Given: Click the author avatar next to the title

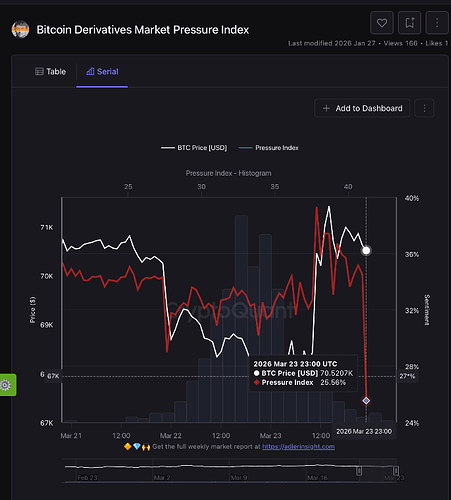Looking at the screenshot, I should [x=20, y=30].
